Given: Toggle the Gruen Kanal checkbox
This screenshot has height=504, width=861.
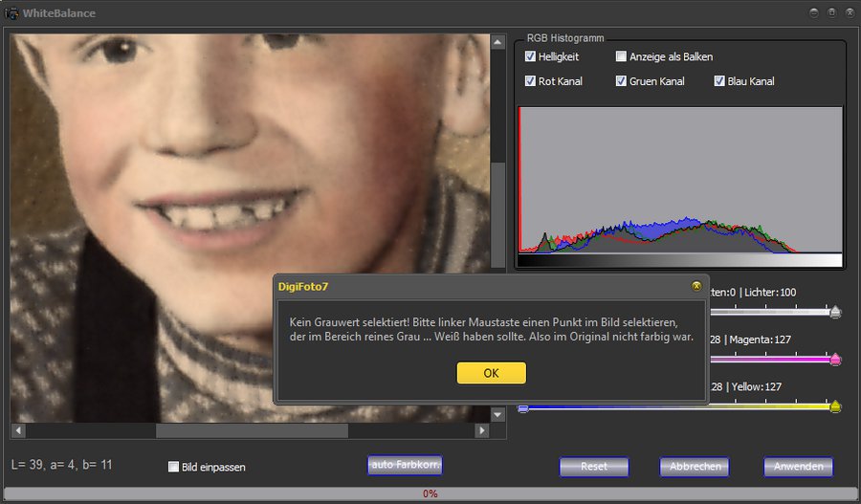Looking at the screenshot, I should tap(622, 81).
